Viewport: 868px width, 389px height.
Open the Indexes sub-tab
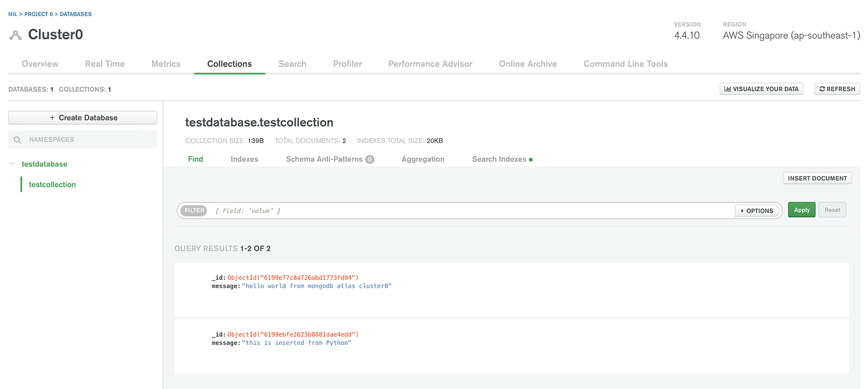click(x=244, y=159)
